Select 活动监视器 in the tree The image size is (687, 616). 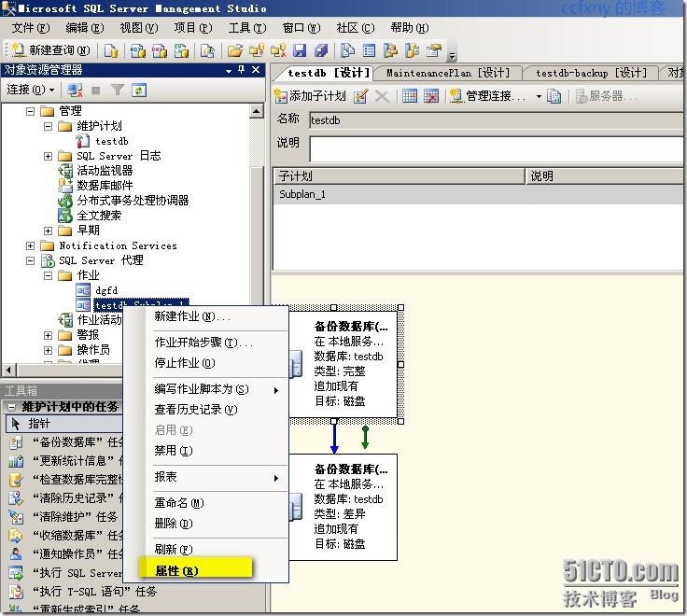pos(105,171)
